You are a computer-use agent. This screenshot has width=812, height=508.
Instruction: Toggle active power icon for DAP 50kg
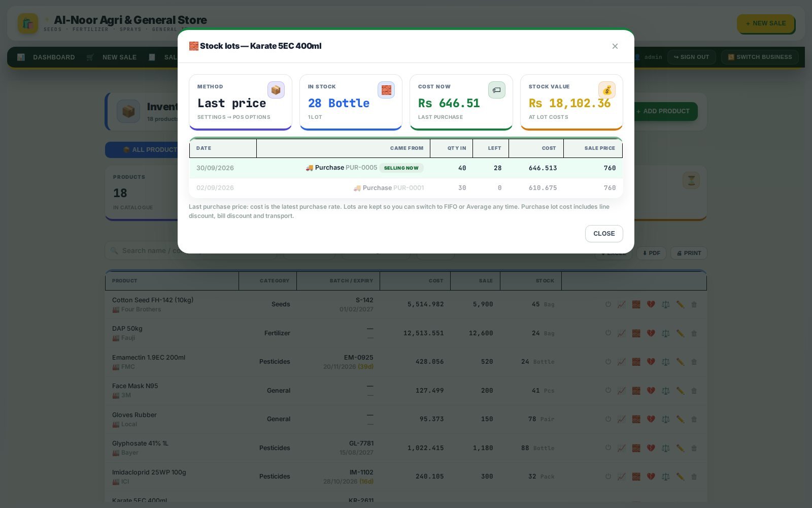point(608,333)
